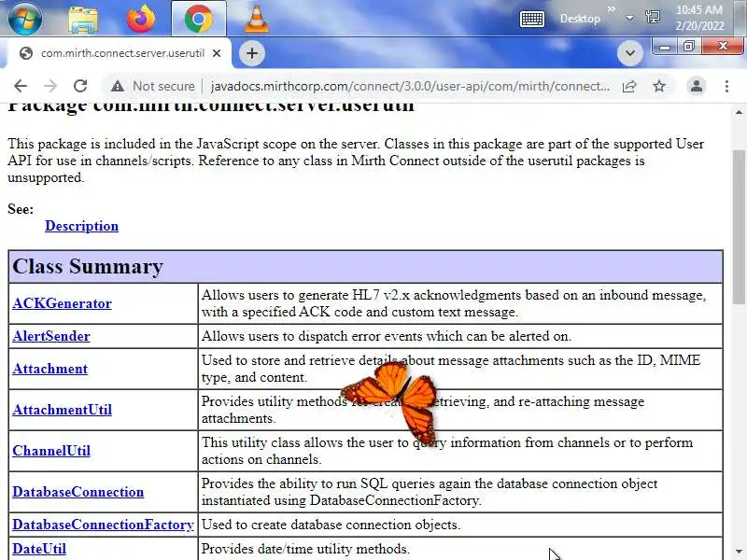View Not secure site information
The image size is (747, 560).
152,86
